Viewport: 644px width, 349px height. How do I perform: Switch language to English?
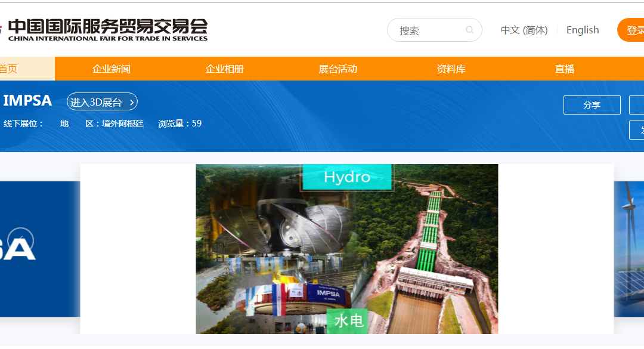[583, 30]
